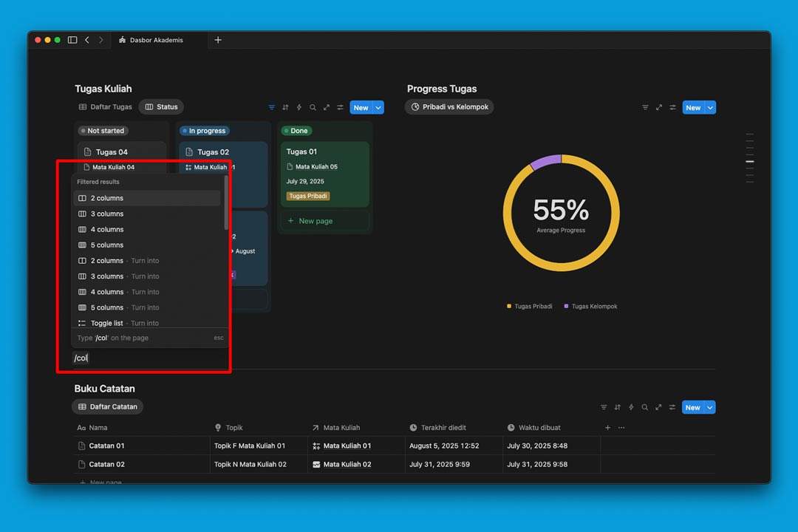Add a property column with plus icon
Screen dimensions: 798x532
[x=607, y=428]
